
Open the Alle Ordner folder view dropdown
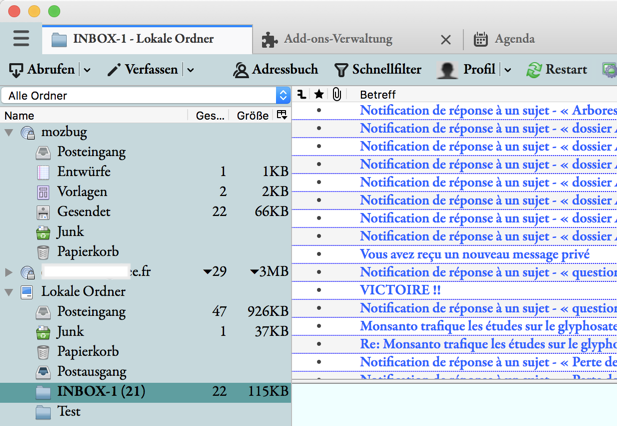[145, 95]
